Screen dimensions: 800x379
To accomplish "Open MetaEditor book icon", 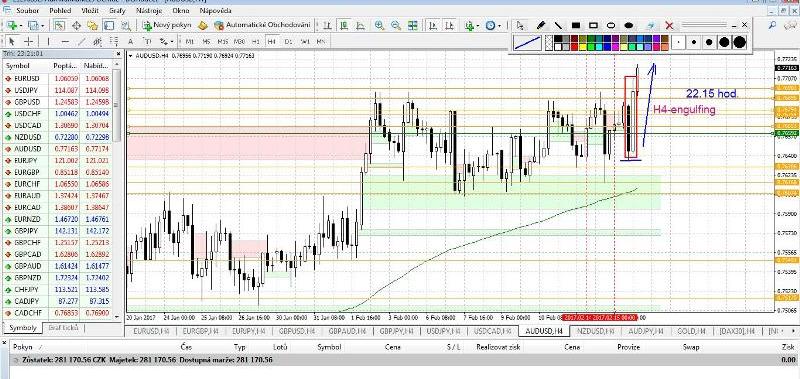I will (x=203, y=25).
